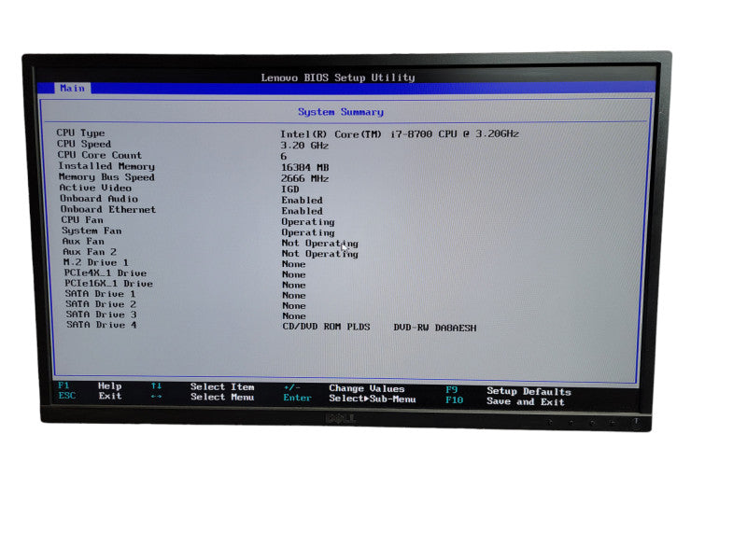Click the Lenovo BIOS Setup Utility title
The width and height of the screenshot is (747, 560).
338,77
